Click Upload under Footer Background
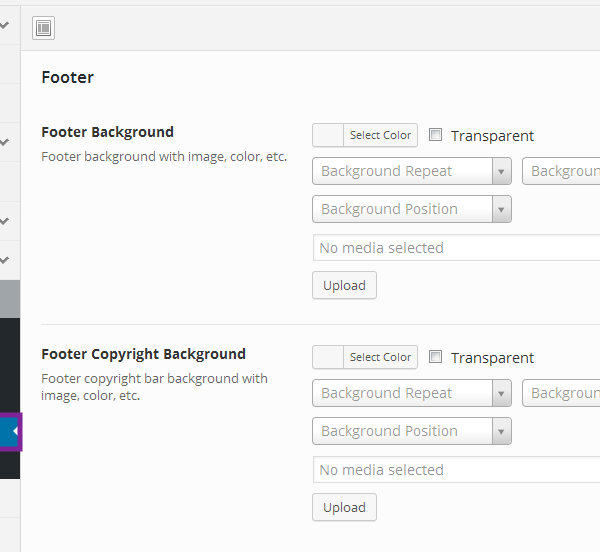This screenshot has height=552, width=600. [344, 285]
